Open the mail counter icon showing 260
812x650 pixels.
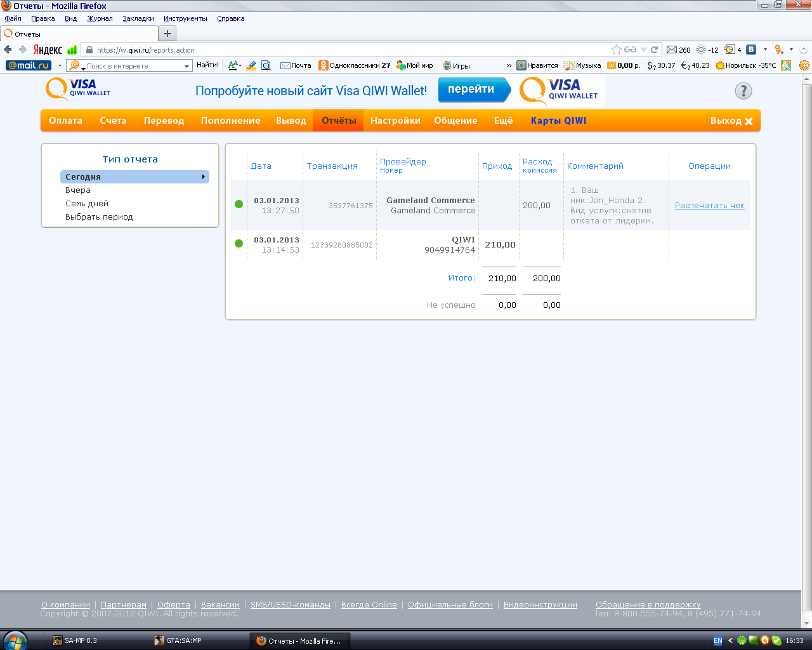tap(678, 50)
